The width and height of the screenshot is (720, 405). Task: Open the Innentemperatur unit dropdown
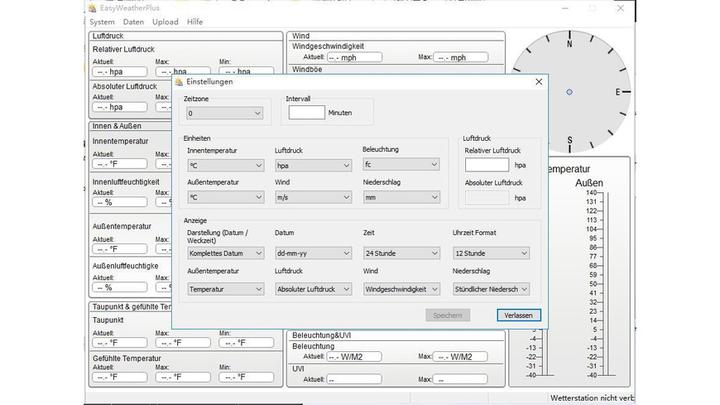coord(225,165)
